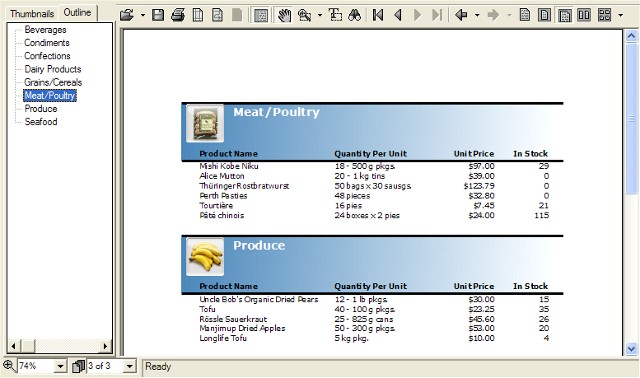Open Find with the binoculars icon

[355, 16]
